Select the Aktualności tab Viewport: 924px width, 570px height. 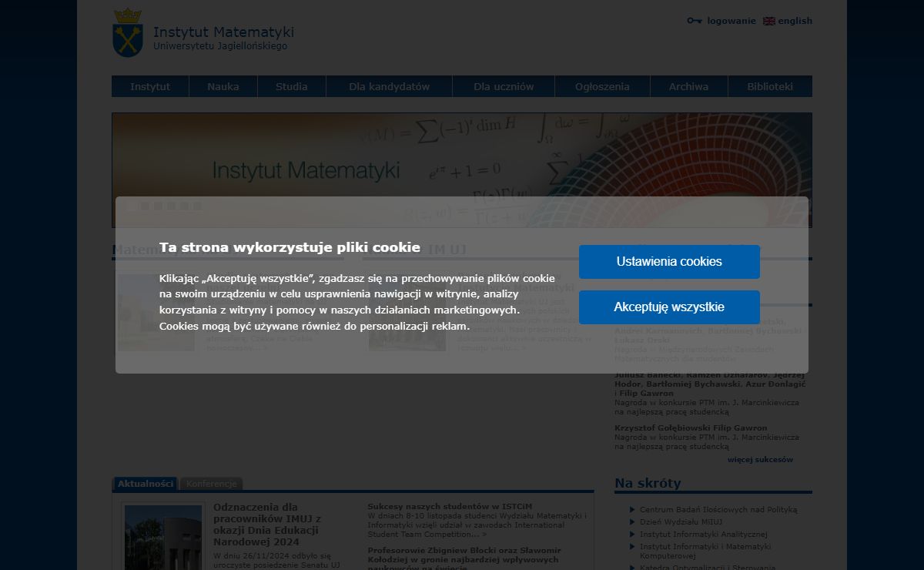pos(146,484)
